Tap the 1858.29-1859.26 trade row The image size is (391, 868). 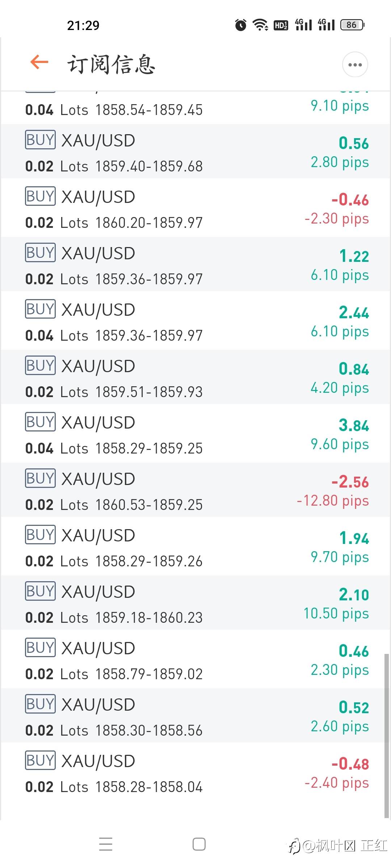[195, 546]
